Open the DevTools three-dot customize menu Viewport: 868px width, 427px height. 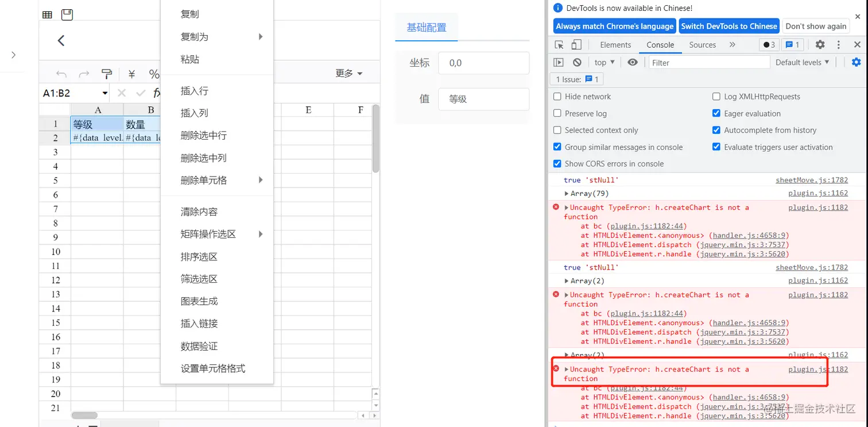click(839, 45)
